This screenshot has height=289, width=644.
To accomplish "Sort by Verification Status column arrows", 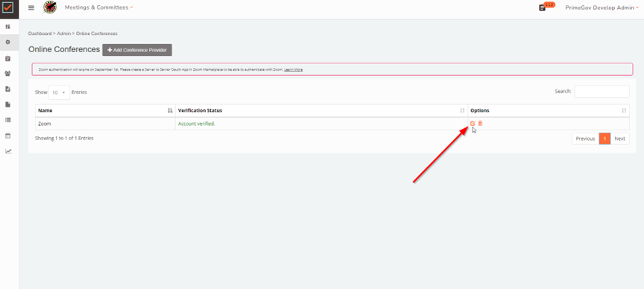I will pos(462,111).
